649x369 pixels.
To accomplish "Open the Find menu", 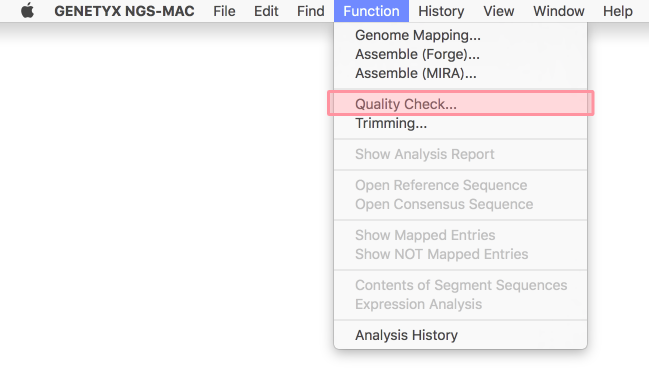I will 310,11.
